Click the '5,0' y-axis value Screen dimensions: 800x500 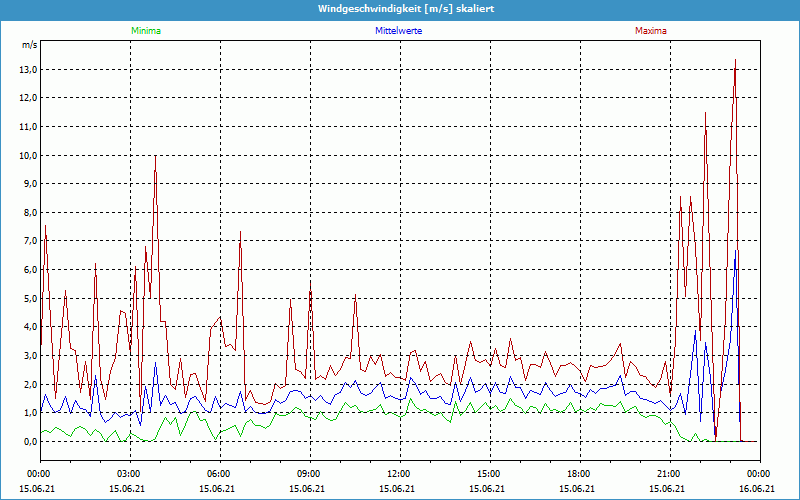coord(31,298)
